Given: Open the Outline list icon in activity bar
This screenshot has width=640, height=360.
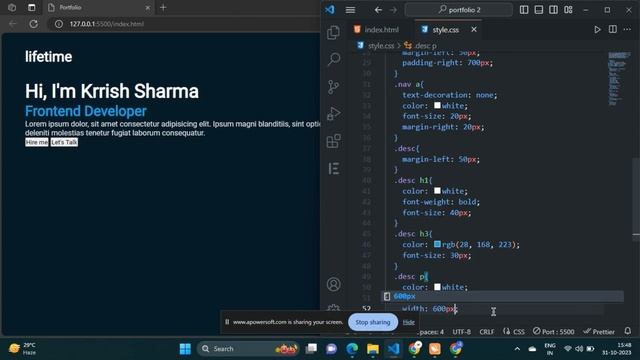Looking at the screenshot, I should tap(334, 169).
